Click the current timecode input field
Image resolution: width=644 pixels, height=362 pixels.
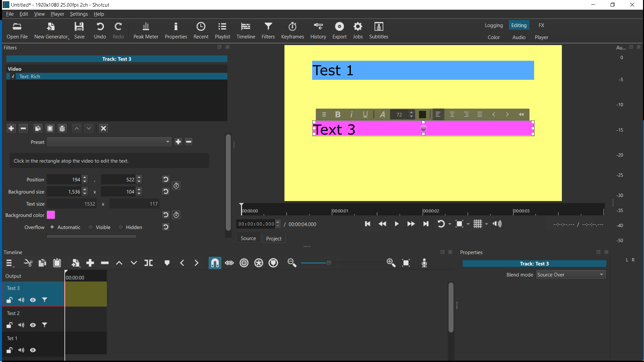pyautogui.click(x=256, y=224)
